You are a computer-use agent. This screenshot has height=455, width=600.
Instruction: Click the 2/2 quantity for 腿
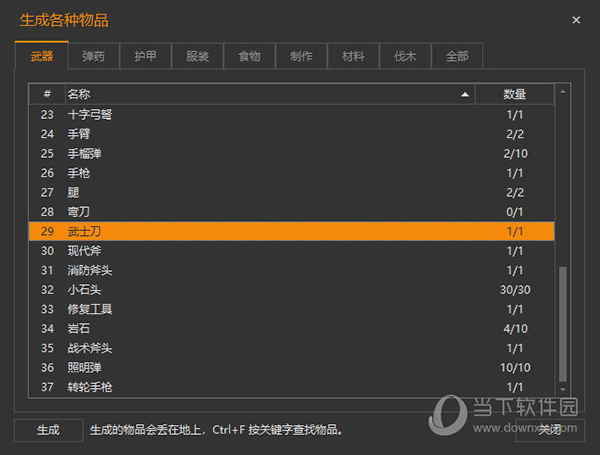(515, 192)
